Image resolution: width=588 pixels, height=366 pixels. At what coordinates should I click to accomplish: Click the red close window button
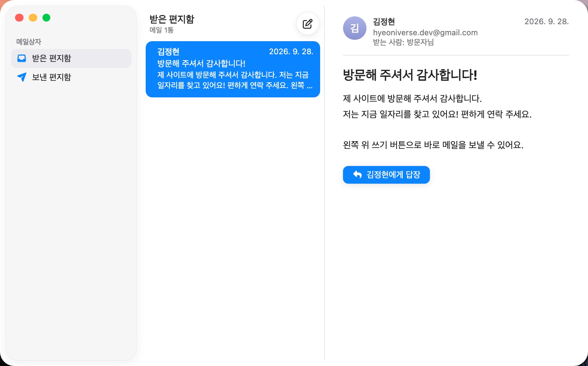click(19, 18)
